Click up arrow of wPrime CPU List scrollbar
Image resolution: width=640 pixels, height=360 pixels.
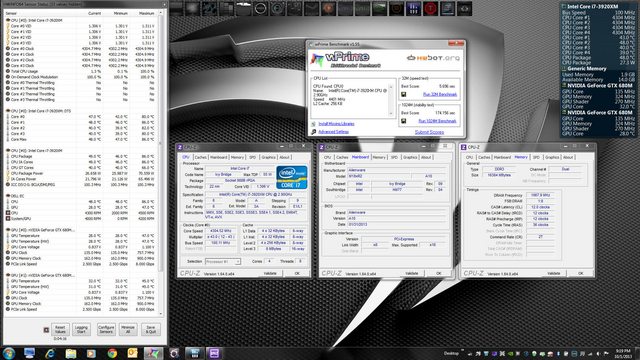click(x=391, y=87)
